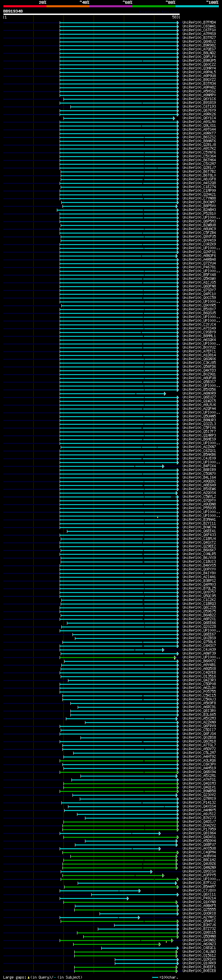Select the UniRef100_B3TM34 label
Viewport: 222px width, 980px height.
click(199, 84)
